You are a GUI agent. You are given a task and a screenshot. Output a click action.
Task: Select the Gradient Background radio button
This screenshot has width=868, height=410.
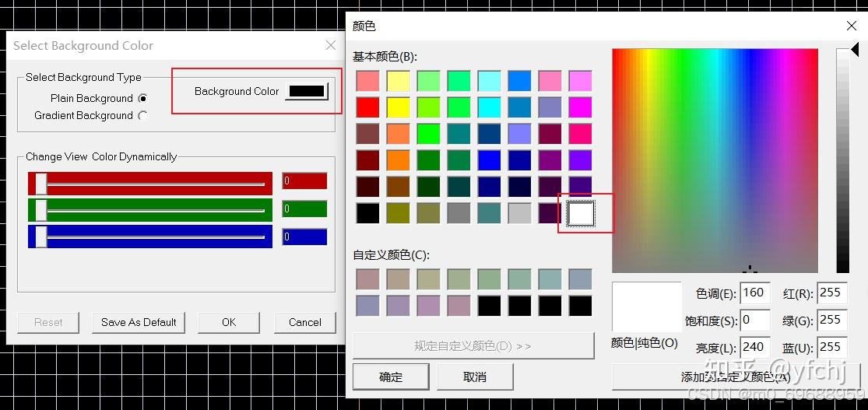tap(142, 116)
